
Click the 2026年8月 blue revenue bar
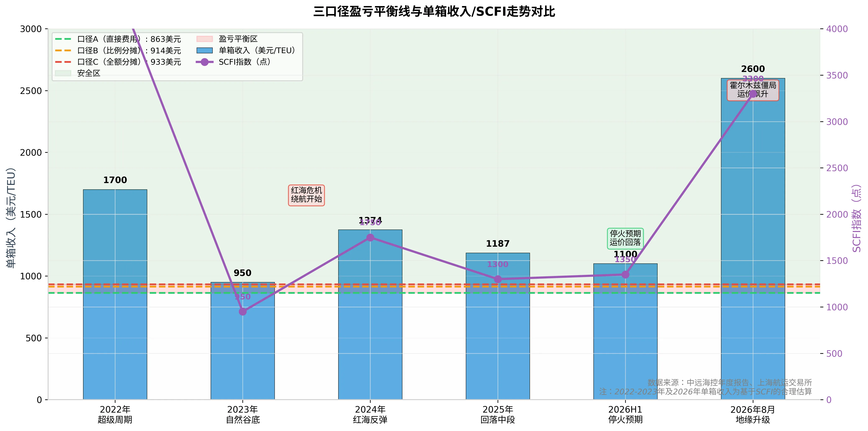[753, 239]
